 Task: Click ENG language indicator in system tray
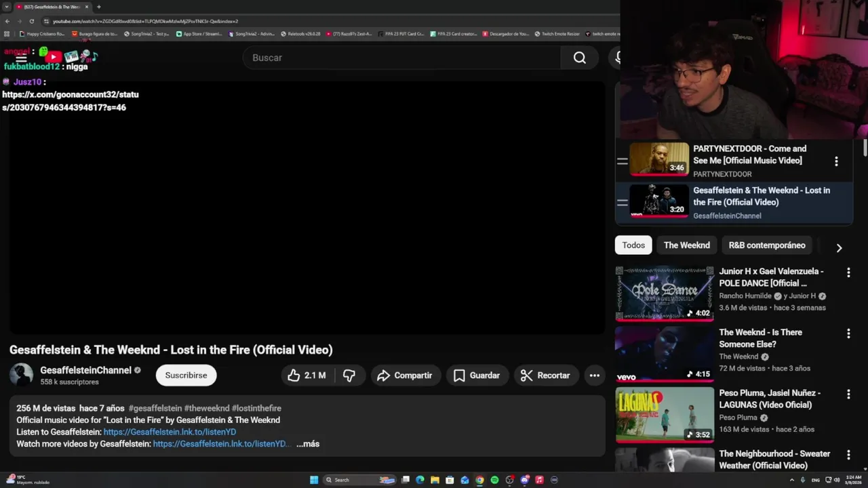point(815,480)
